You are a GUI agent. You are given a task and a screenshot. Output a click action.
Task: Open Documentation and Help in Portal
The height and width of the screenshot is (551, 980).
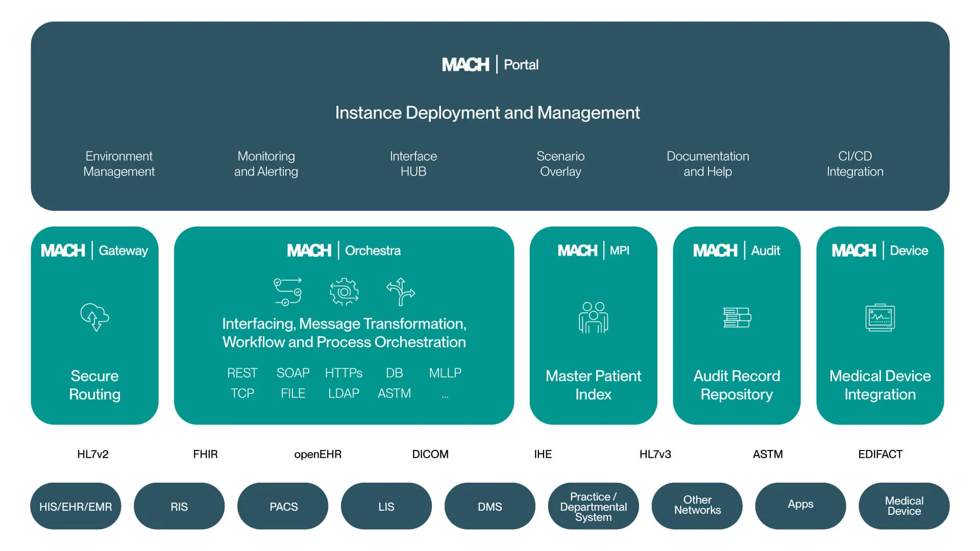tap(708, 164)
